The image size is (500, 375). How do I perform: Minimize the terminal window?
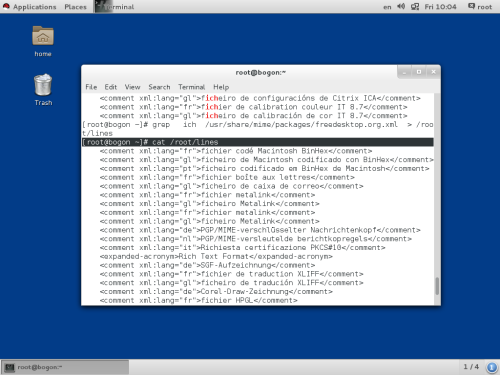(404, 72)
